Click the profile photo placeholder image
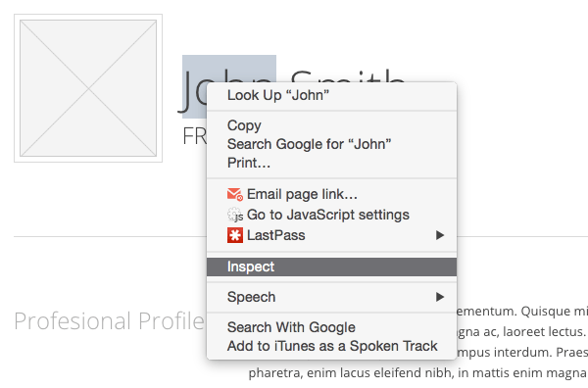 click(88, 88)
